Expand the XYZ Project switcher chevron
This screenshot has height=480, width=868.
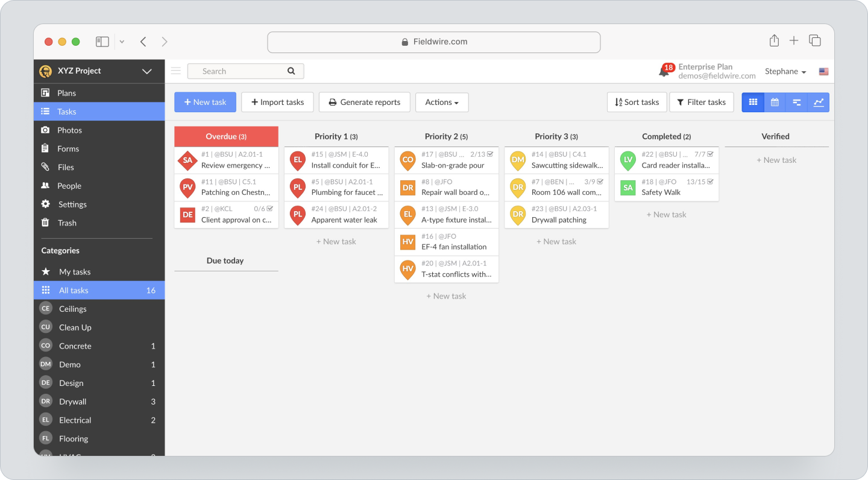point(146,71)
